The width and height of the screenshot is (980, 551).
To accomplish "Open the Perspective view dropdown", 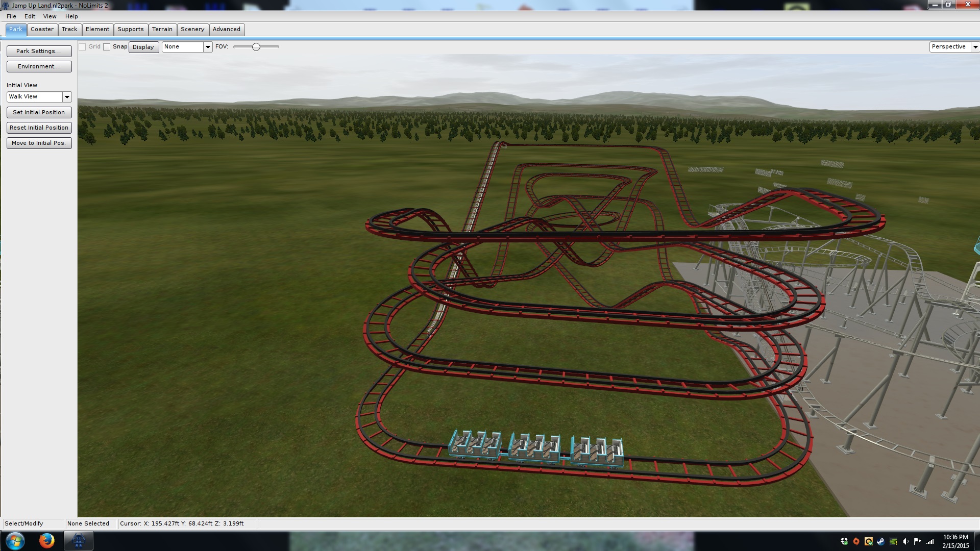I will [975, 47].
